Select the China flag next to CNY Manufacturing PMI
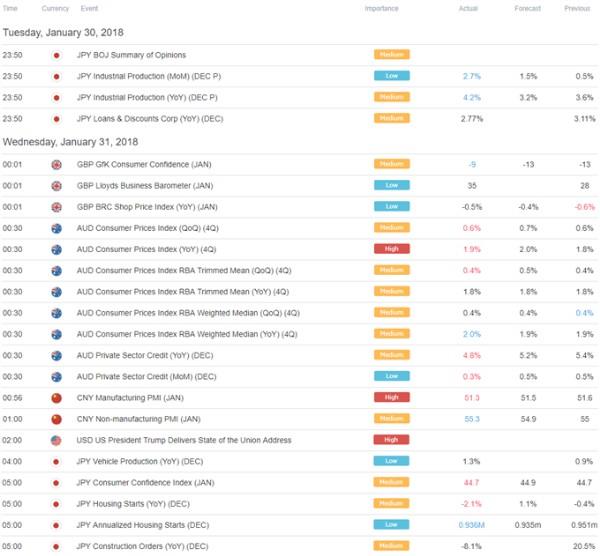The image size is (600, 556). [56, 397]
